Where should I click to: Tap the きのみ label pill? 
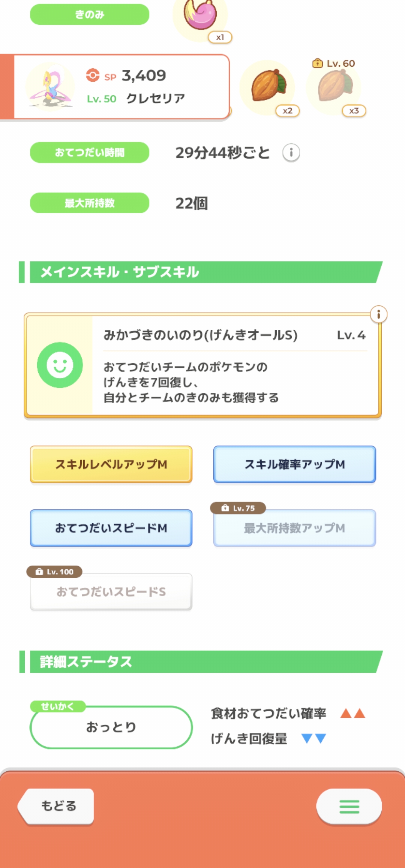click(x=90, y=15)
